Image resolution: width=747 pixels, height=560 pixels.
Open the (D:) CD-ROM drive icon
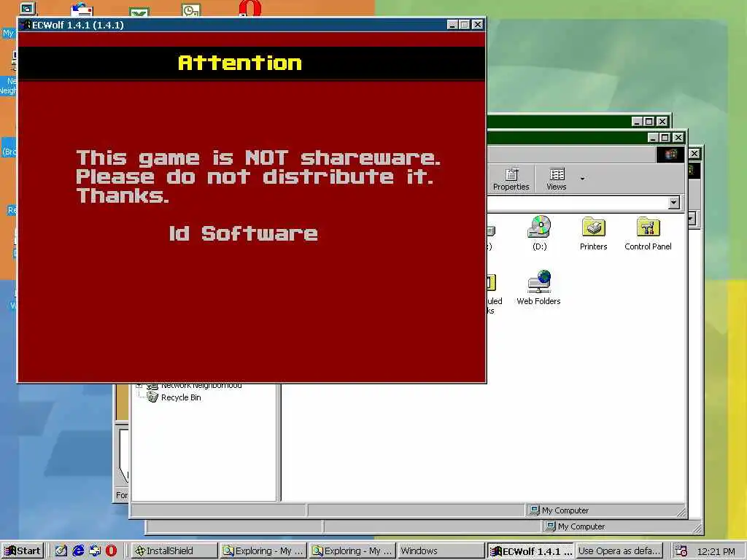pos(539,233)
